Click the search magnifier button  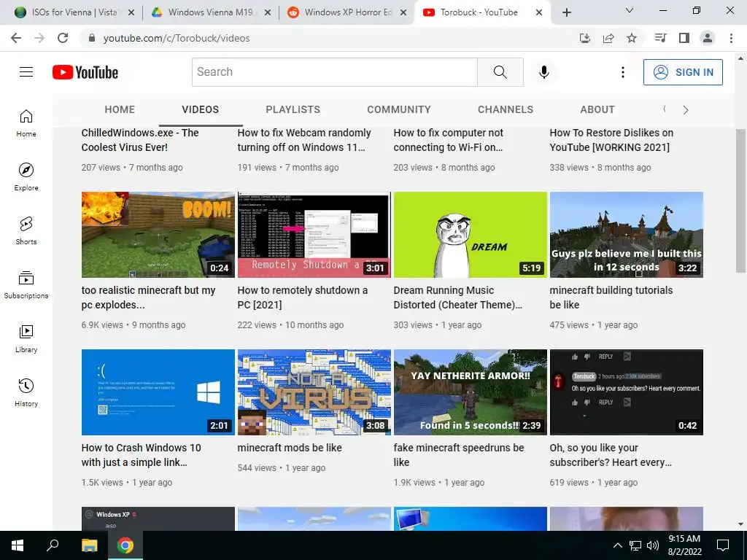500,72
